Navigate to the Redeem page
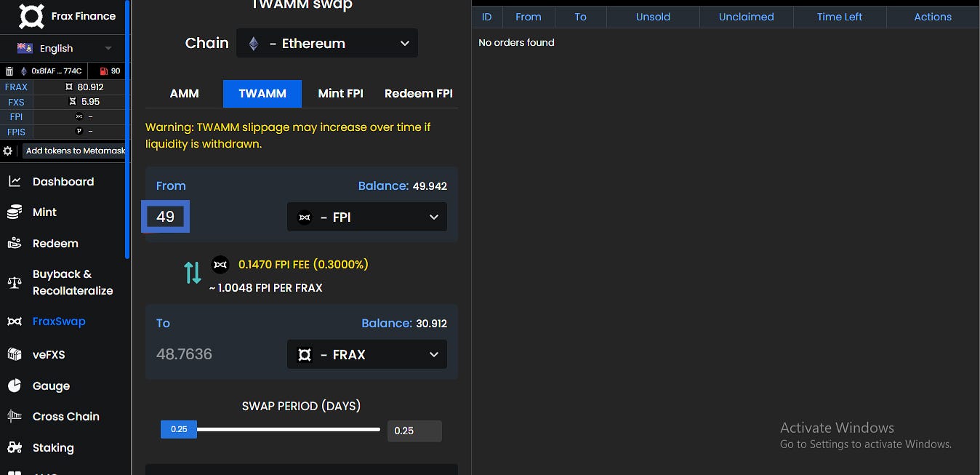Screen dimensions: 980x475 pyautogui.click(x=55, y=244)
